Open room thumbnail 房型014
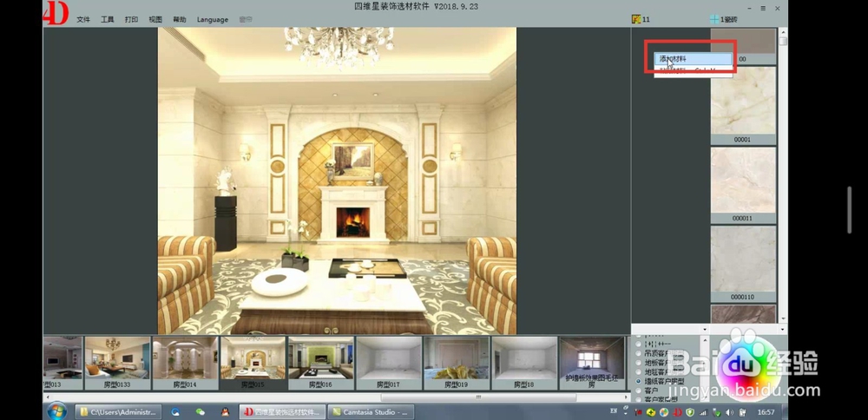The image size is (868, 420). [x=185, y=363]
